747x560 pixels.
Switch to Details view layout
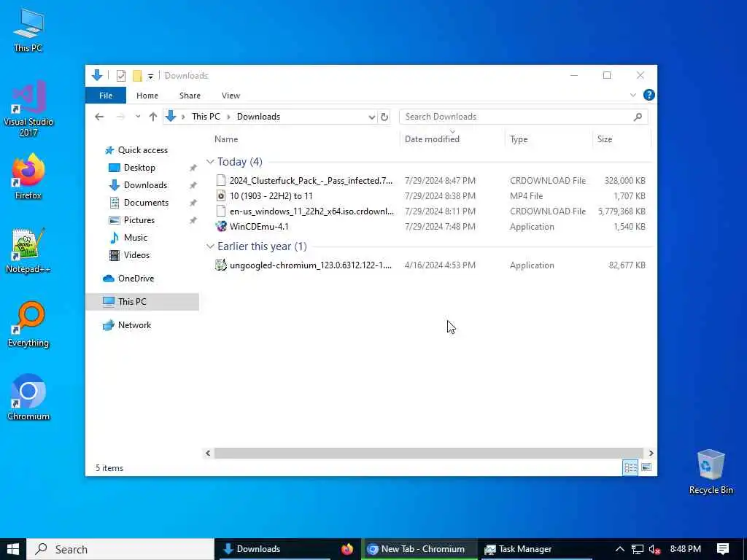(x=630, y=467)
